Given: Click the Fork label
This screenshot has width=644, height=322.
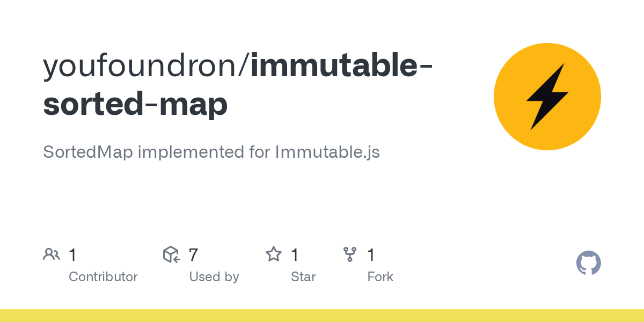Looking at the screenshot, I should [x=380, y=277].
